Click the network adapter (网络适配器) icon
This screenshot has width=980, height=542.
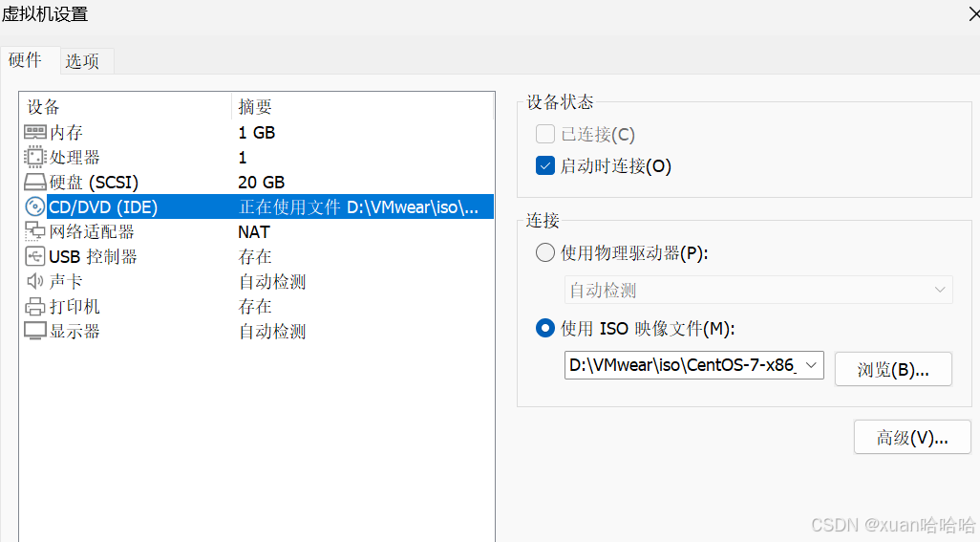click(x=35, y=231)
